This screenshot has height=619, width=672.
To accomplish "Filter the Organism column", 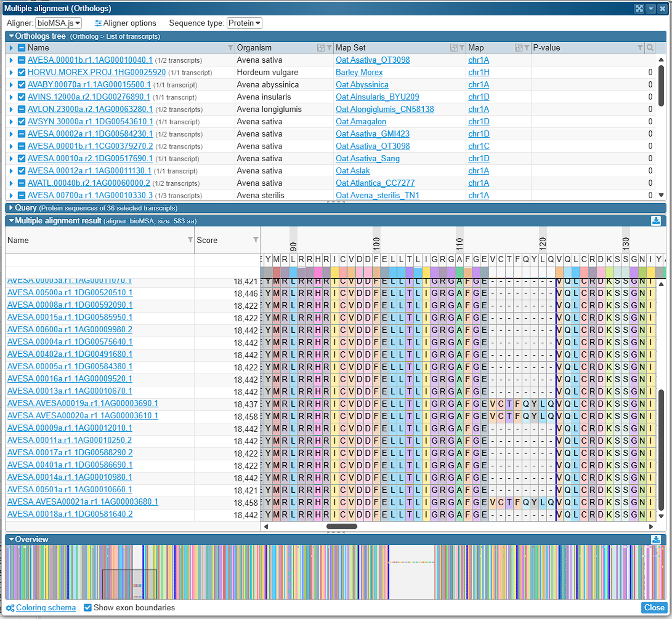I will tap(329, 48).
